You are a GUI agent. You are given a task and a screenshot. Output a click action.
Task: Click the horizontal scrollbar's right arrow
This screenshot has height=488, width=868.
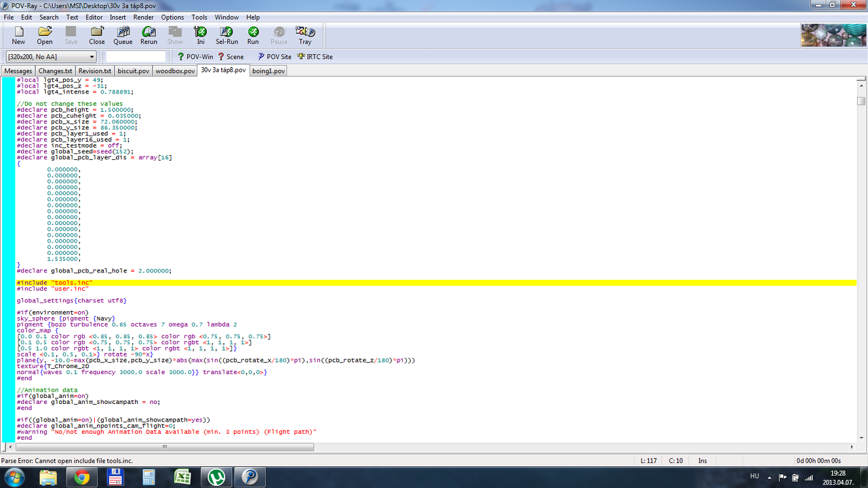point(852,447)
